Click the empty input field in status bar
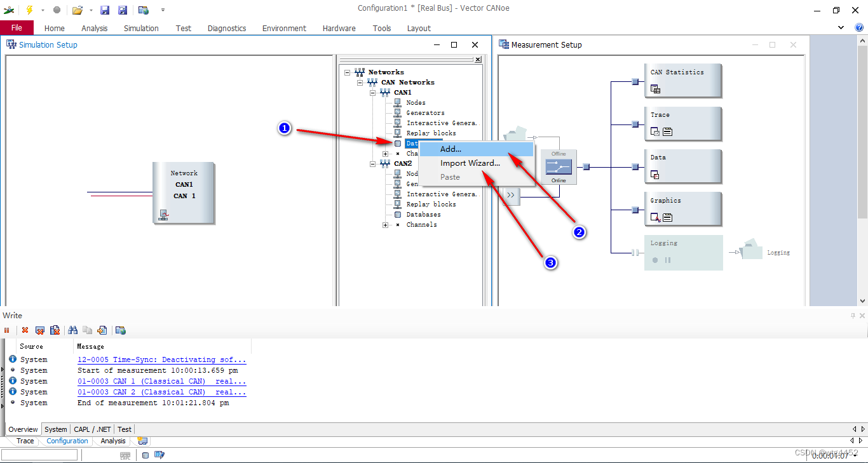 pyautogui.click(x=39, y=455)
